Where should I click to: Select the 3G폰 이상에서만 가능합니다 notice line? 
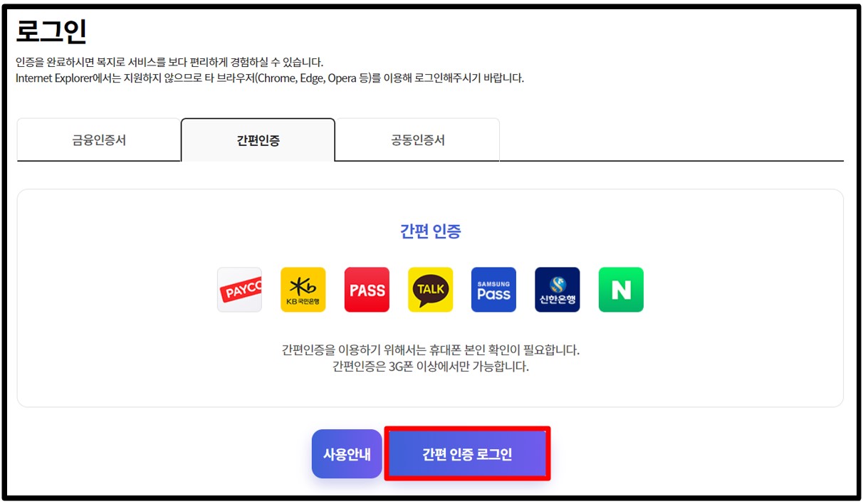tap(430, 367)
